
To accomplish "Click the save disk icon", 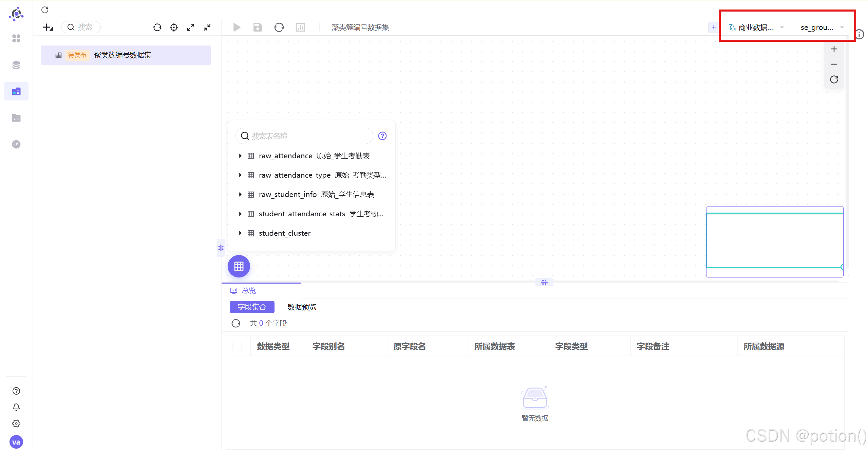I will (x=258, y=27).
